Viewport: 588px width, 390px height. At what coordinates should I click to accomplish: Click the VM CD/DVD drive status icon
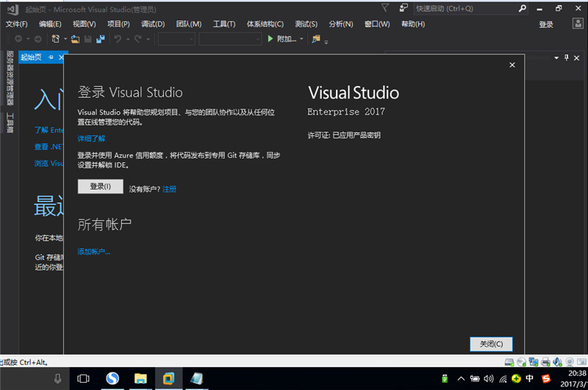[x=521, y=362]
